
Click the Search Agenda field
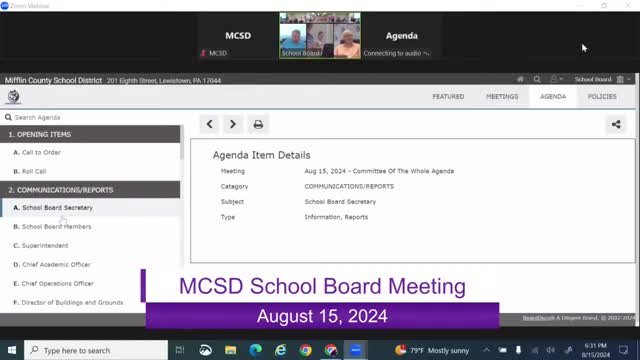[92, 118]
